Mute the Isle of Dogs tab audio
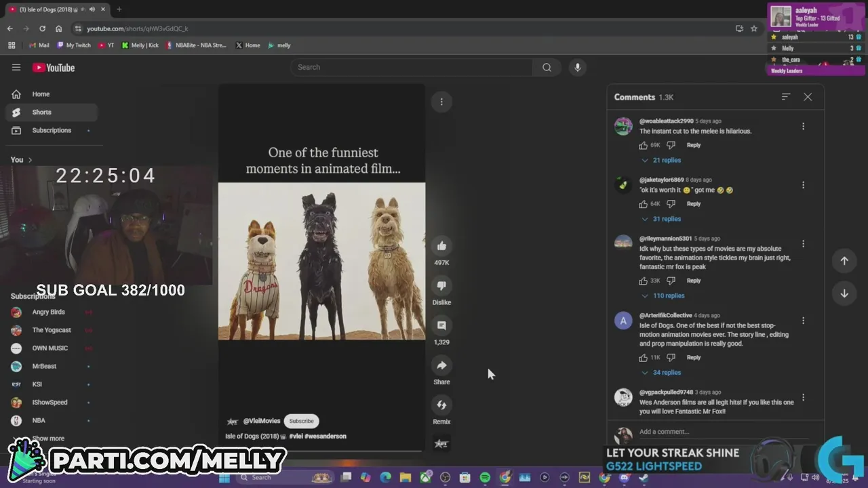This screenshot has width=868, height=488. pos(92,9)
